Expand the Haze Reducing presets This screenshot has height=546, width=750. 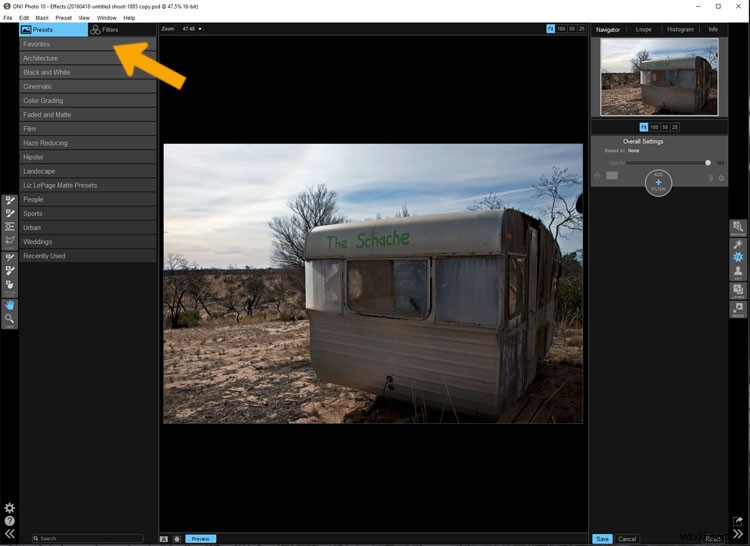coord(88,143)
